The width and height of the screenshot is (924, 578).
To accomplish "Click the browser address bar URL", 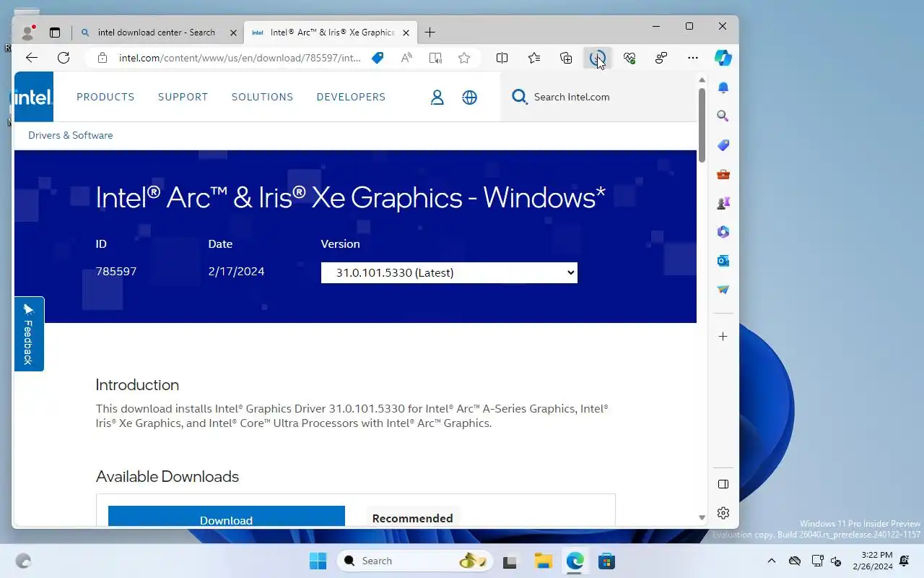I will (x=240, y=58).
